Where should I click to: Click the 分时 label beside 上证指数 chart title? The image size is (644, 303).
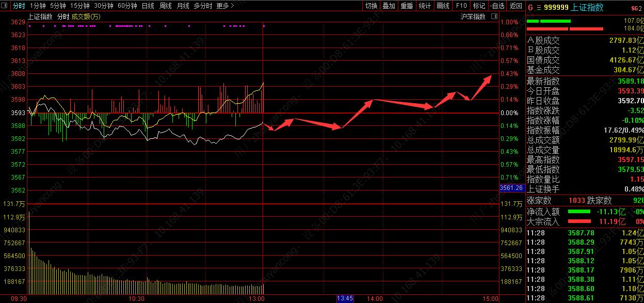(63, 17)
